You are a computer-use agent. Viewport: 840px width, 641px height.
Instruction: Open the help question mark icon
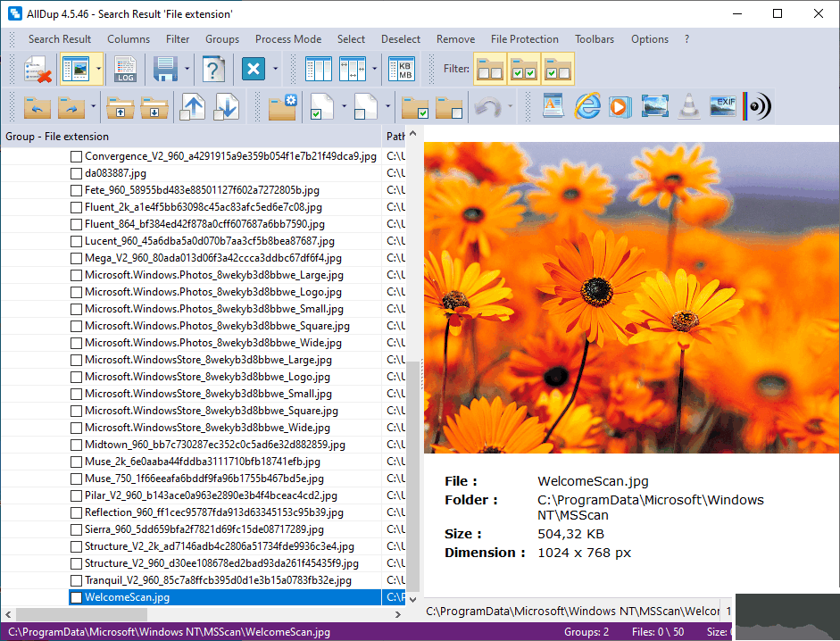coord(212,70)
